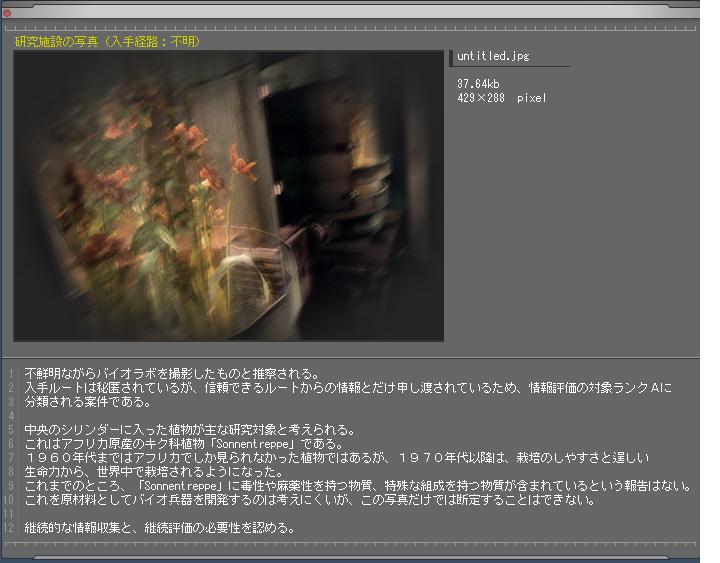Place cursor in line beginning 不鮮明ながらバイオラボ

(171, 375)
